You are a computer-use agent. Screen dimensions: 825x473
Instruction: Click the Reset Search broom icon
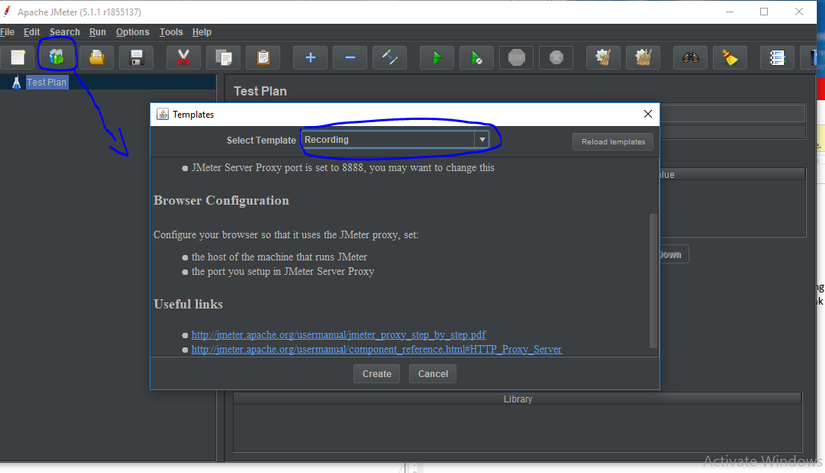(730, 57)
